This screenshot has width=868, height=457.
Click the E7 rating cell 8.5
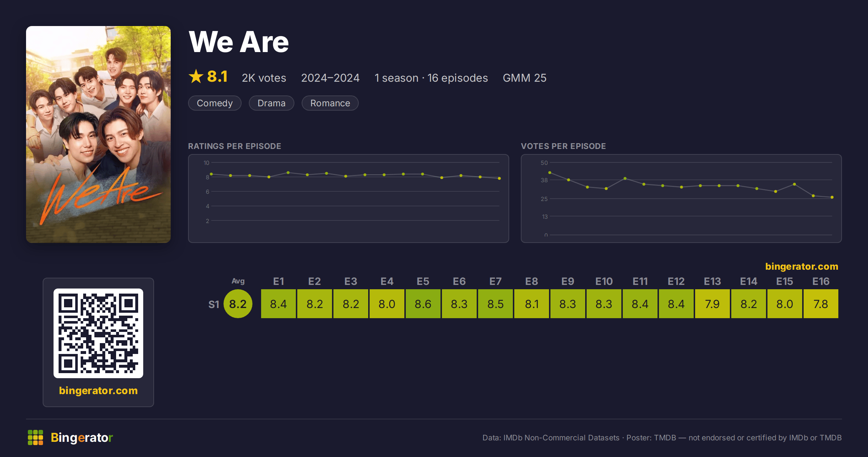495,304
